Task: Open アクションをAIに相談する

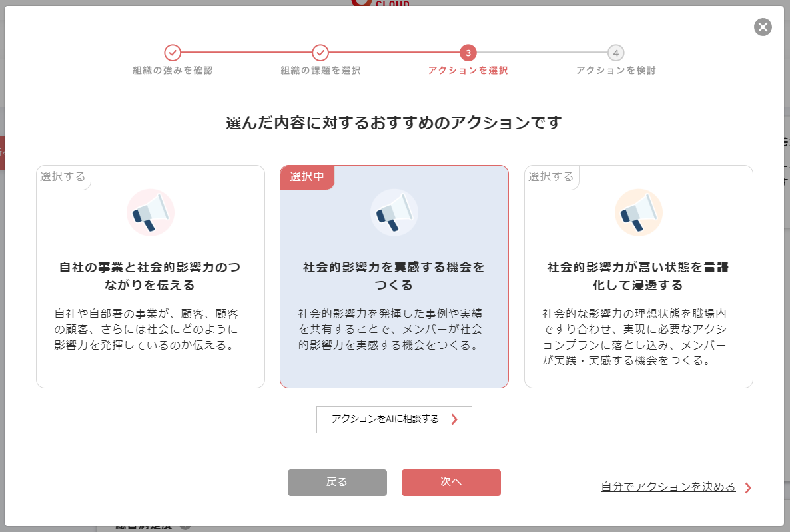Action: coord(386,419)
